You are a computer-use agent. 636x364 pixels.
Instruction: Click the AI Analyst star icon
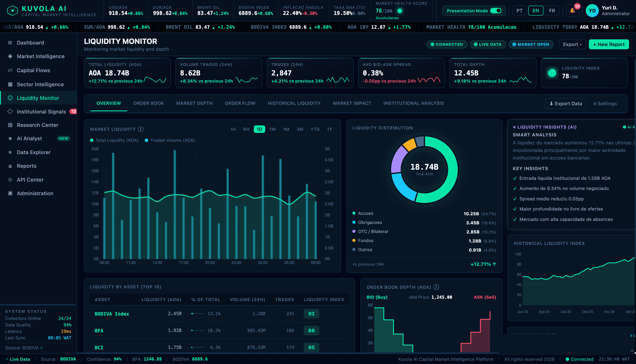click(x=10, y=139)
